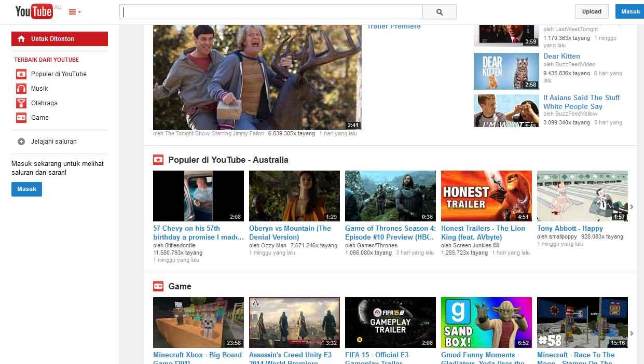Image resolution: width=644 pixels, height=364 pixels.
Task: Click the Oberyn vs Mountain thumbnail
Action: pos(294,196)
